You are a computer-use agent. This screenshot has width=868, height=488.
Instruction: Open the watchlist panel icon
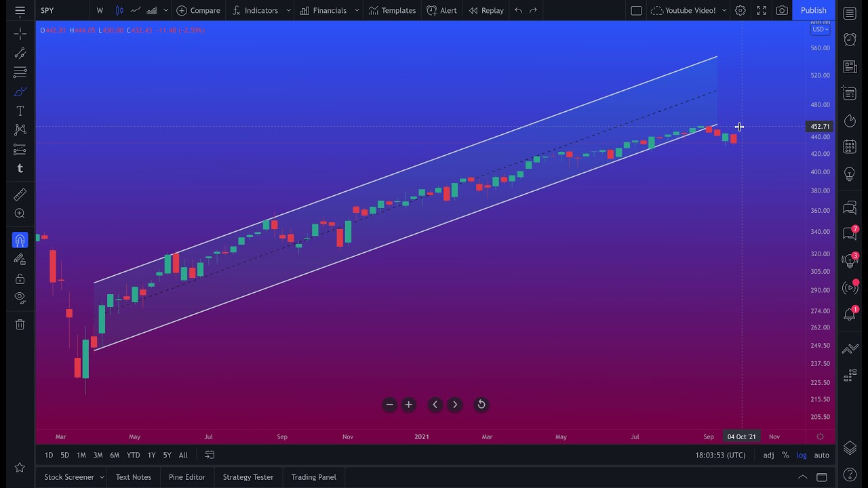tap(850, 13)
